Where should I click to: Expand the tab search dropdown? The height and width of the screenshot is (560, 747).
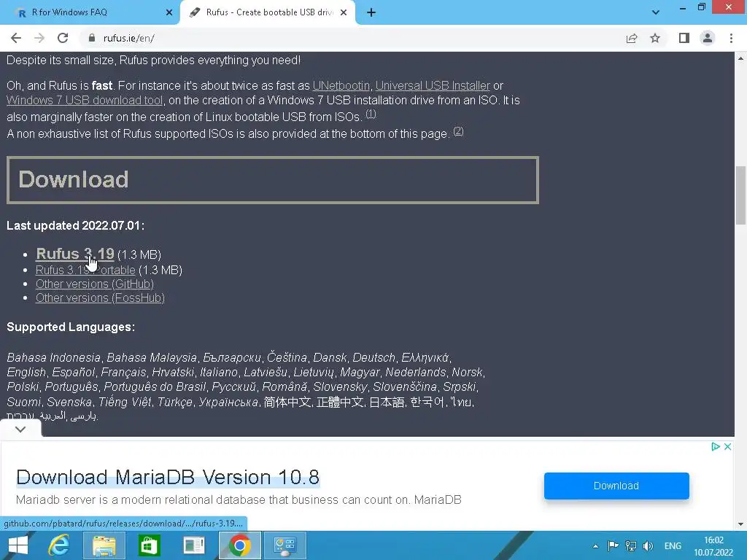(x=656, y=12)
